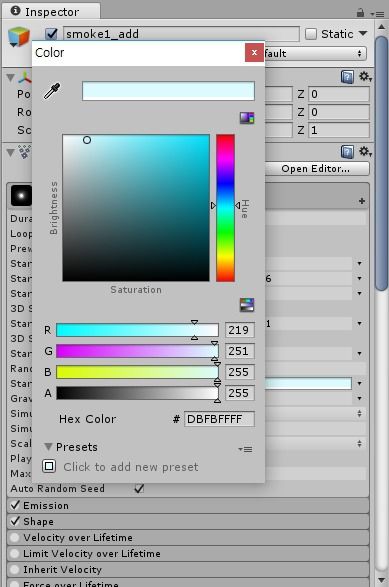Click the vertical Hue bar

pyautogui.click(x=225, y=208)
